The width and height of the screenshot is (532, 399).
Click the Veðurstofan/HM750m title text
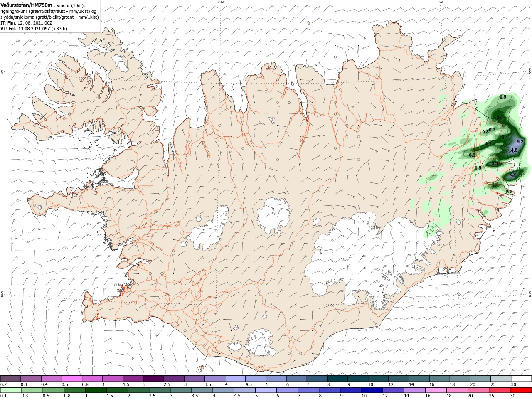(27, 5)
